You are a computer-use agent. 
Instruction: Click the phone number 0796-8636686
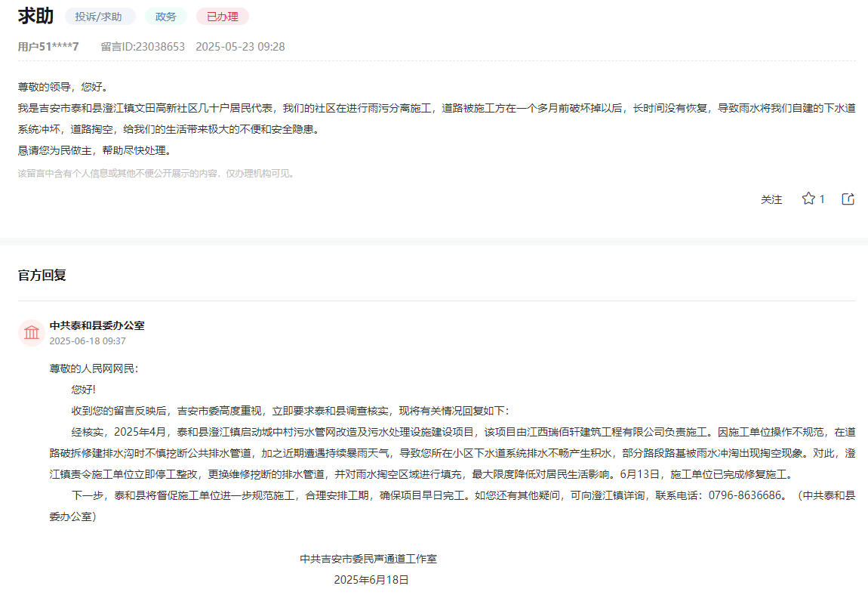click(743, 497)
